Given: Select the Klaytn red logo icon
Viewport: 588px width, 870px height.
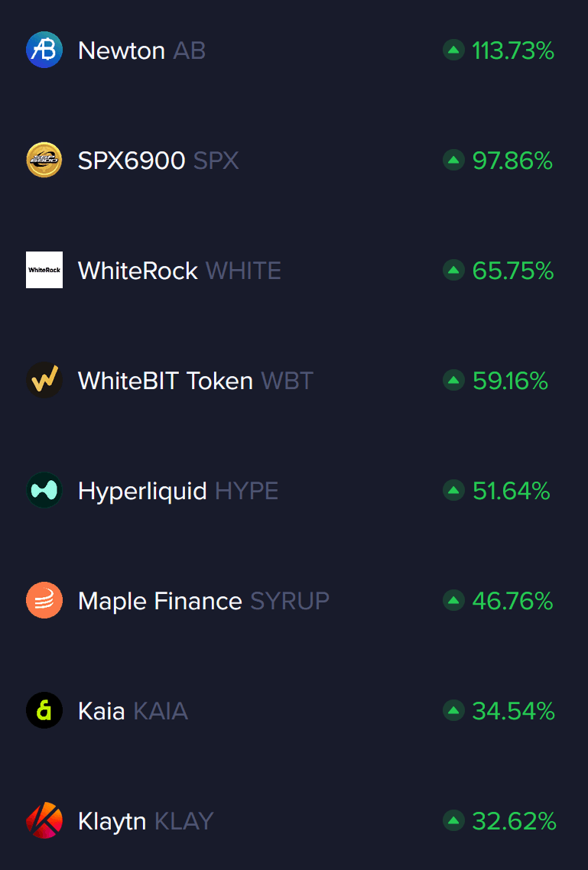Looking at the screenshot, I should click(44, 821).
